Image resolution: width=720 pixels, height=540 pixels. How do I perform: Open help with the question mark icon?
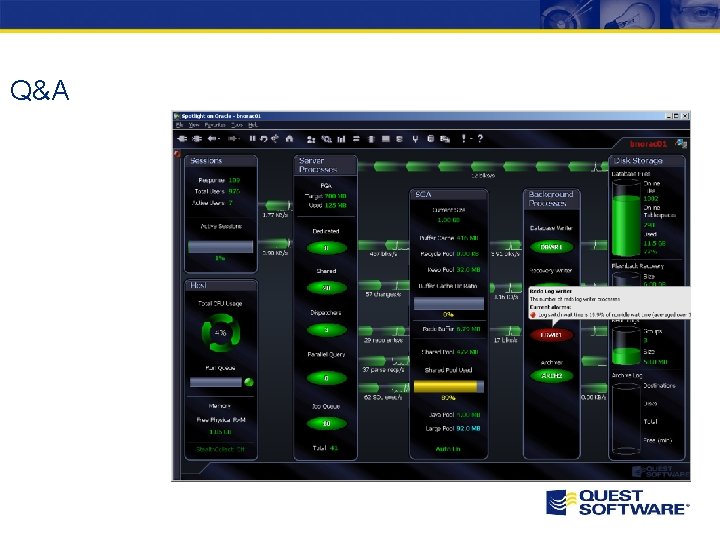tap(480, 138)
